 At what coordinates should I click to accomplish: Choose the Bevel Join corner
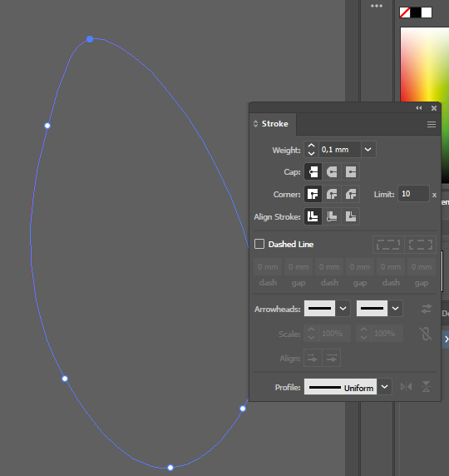pos(350,194)
